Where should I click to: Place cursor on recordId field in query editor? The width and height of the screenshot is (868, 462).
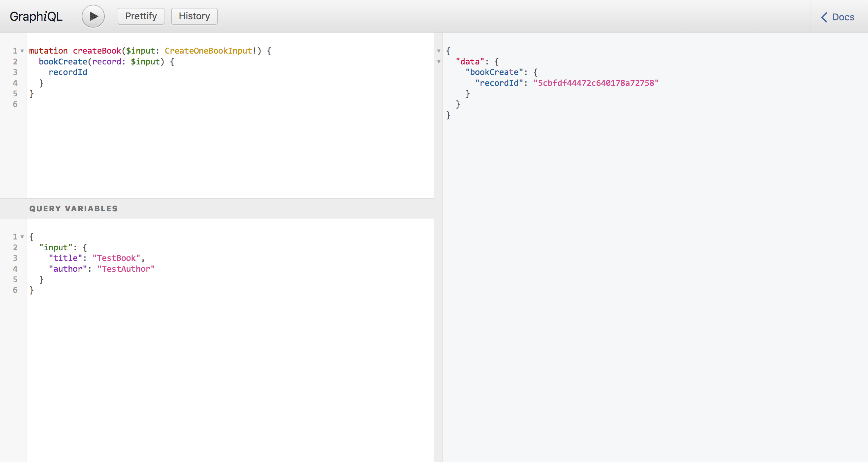click(x=68, y=72)
